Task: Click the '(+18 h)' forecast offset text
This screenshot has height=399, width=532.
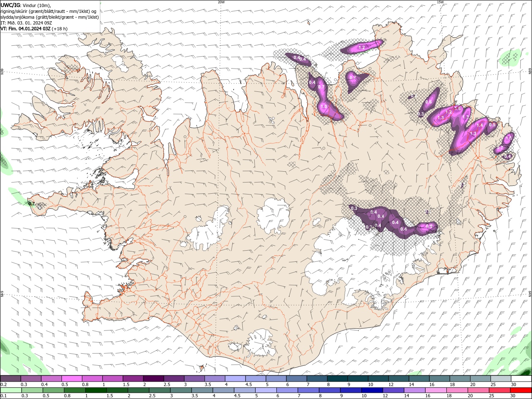Action: (x=60, y=29)
